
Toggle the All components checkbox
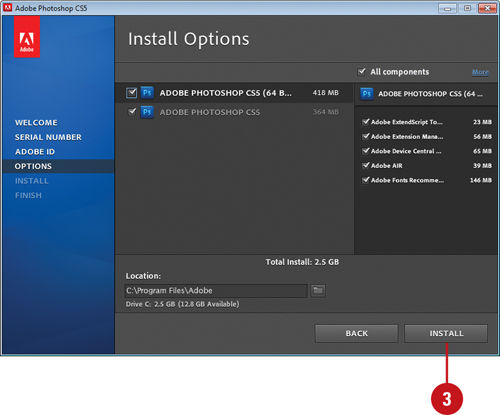point(361,72)
